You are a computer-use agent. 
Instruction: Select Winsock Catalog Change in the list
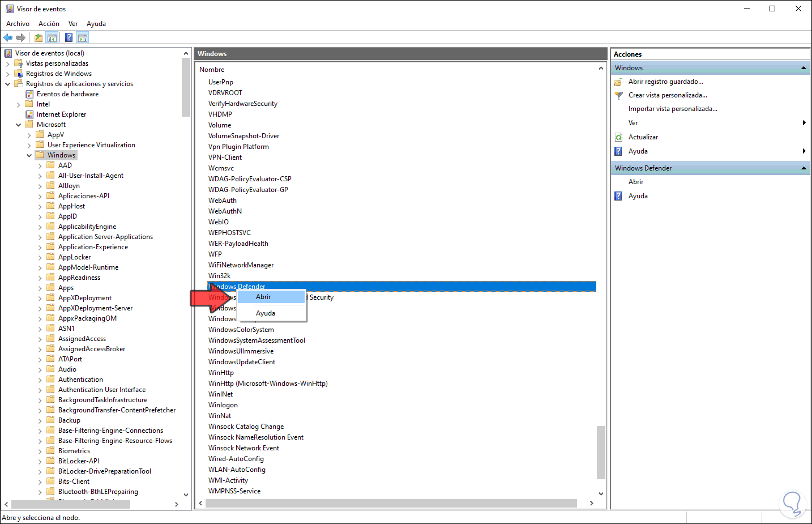click(246, 427)
